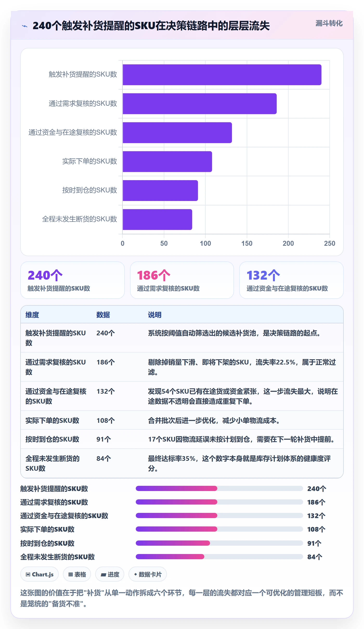Click 实际下单的SKU数 in the table
The width and height of the screenshot is (364, 629).
click(x=52, y=420)
